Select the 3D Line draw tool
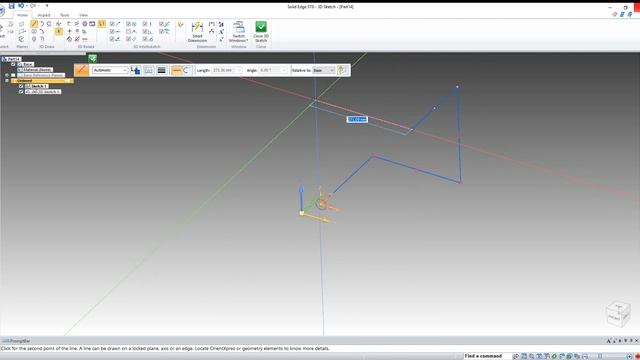This screenshot has height=360, width=640. click(x=34, y=24)
